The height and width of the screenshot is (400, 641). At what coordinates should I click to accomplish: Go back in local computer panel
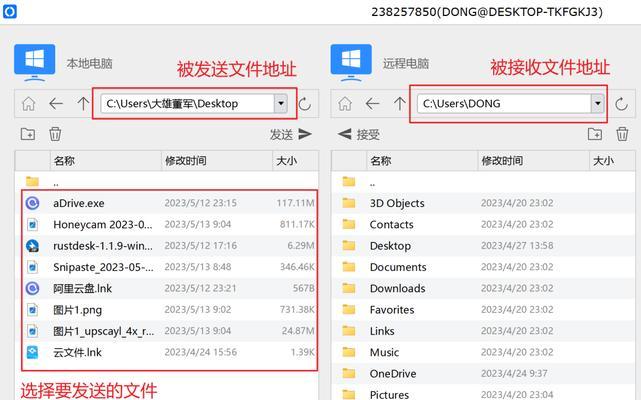click(56, 103)
